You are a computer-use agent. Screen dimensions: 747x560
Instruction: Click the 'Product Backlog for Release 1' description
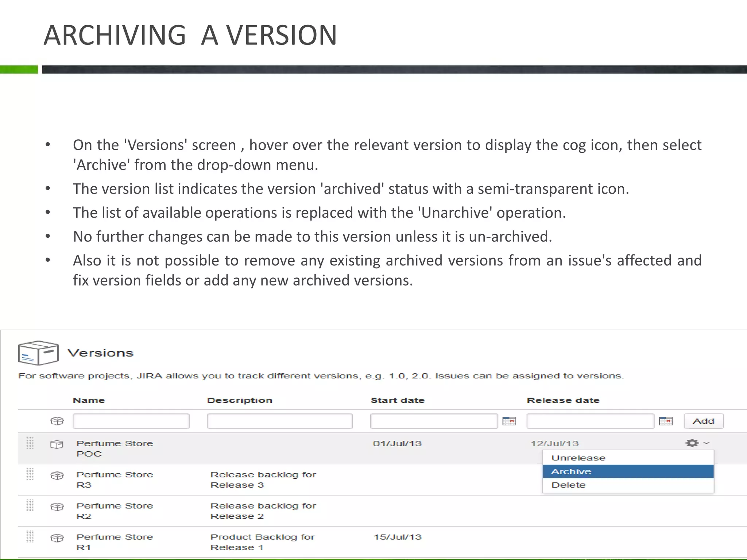point(263,542)
